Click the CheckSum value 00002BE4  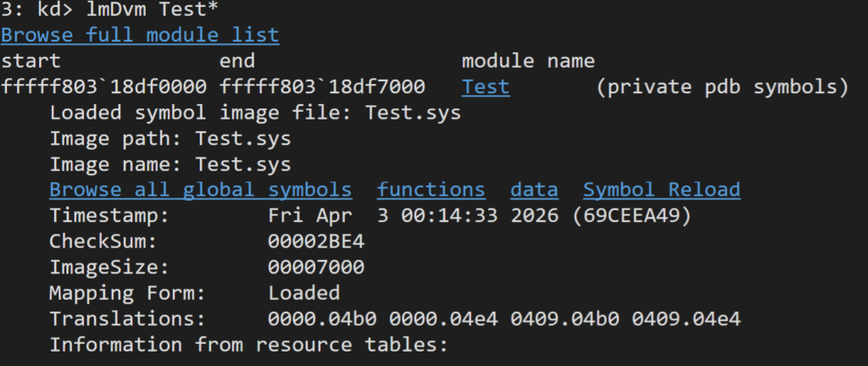pyautogui.click(x=316, y=241)
